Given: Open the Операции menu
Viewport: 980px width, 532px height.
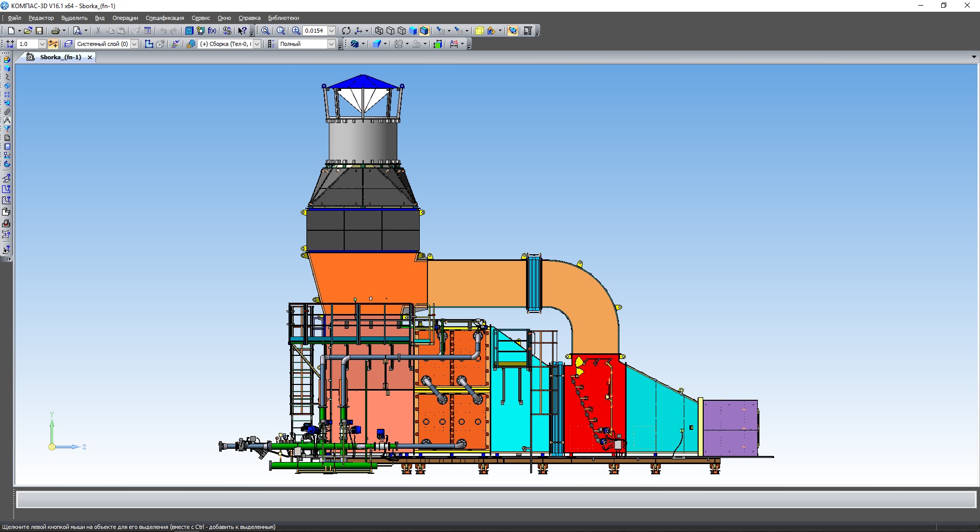Looking at the screenshot, I should coord(125,18).
